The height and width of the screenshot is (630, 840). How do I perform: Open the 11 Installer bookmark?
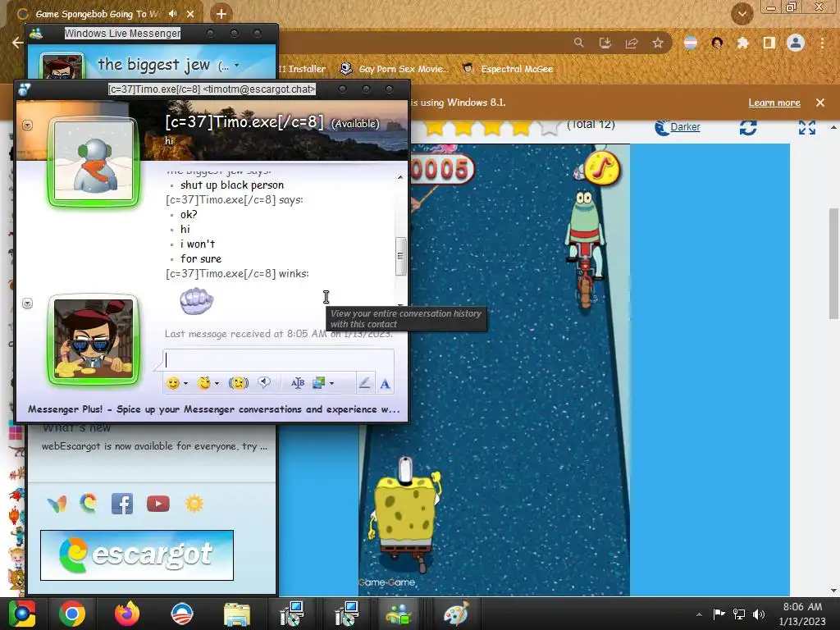302,69
